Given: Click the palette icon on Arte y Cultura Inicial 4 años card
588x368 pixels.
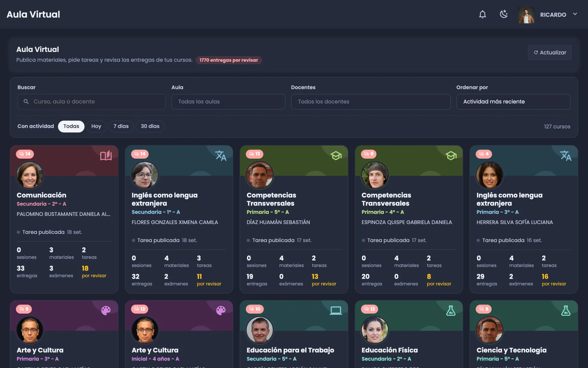Looking at the screenshot, I should (x=221, y=310).
